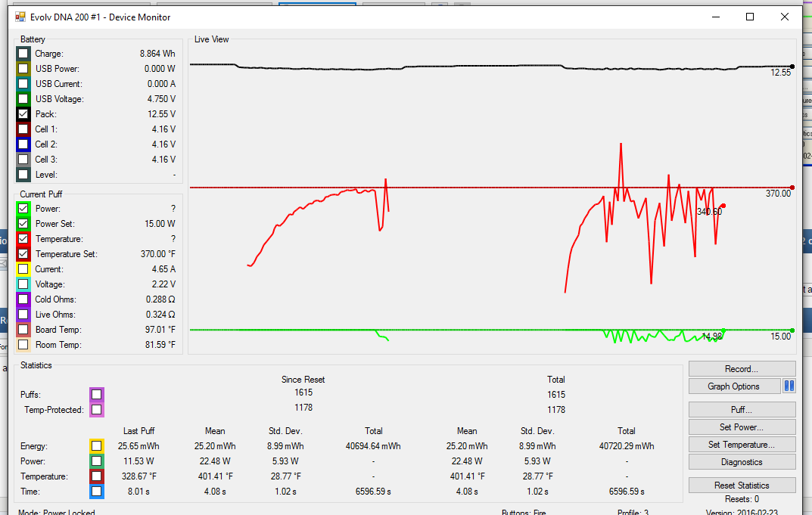Pause the live graph
The height and width of the screenshot is (515, 812).
[x=789, y=386]
